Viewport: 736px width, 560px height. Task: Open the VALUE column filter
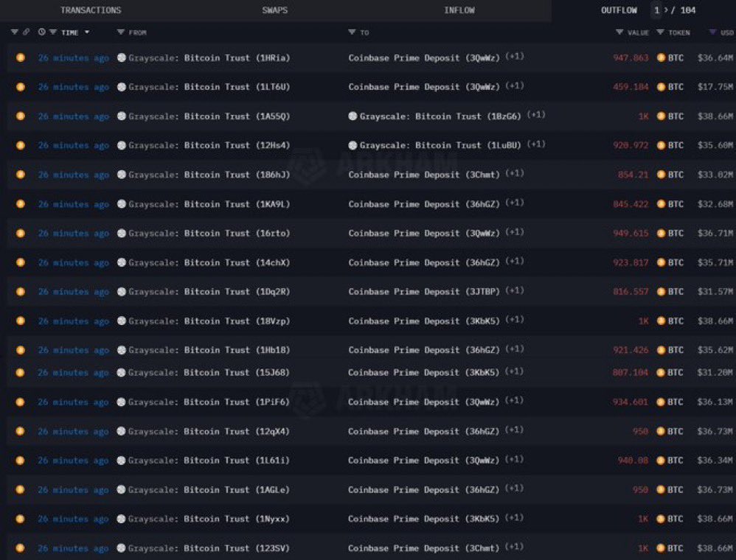click(x=619, y=32)
